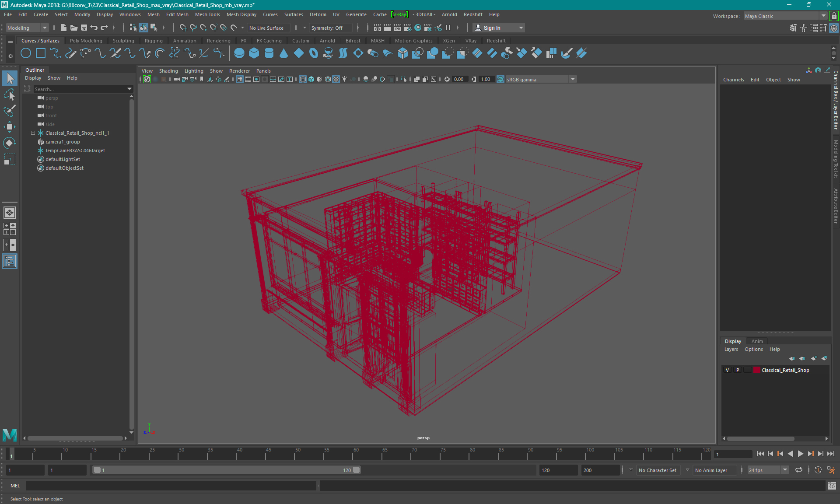Select the Paint Brush tool
Screen dimensions: 840x504
[10, 110]
